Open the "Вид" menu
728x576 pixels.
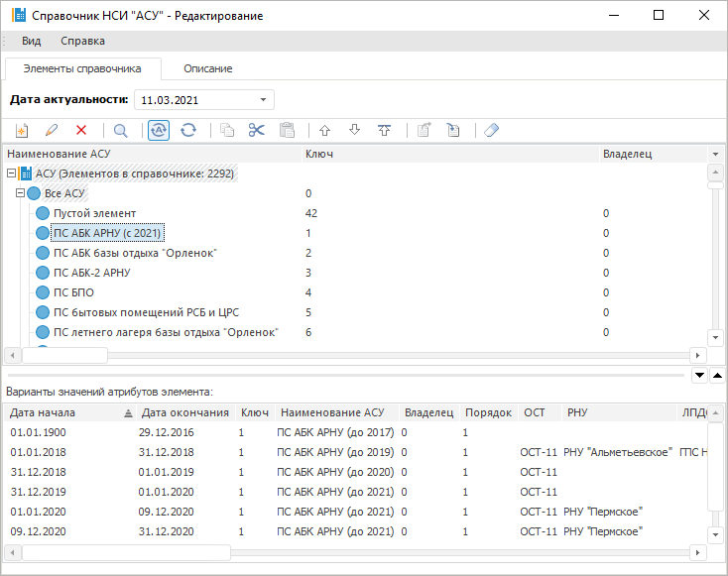[32, 41]
